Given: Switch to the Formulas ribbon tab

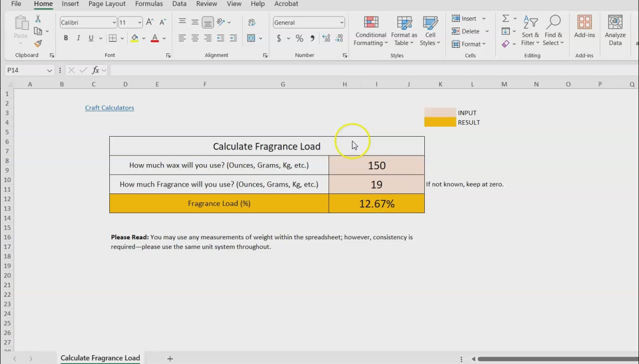Looking at the screenshot, I should click(149, 4).
